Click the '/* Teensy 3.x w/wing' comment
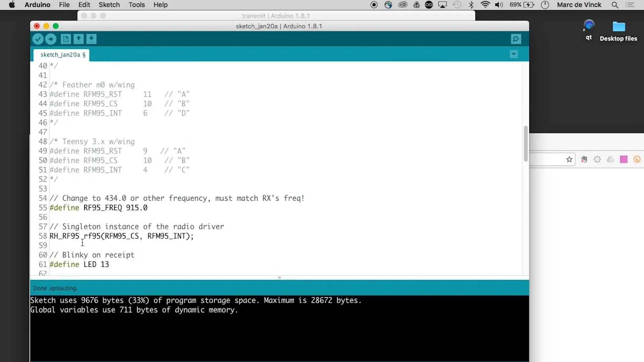This screenshot has height=362, width=644. click(92, 142)
